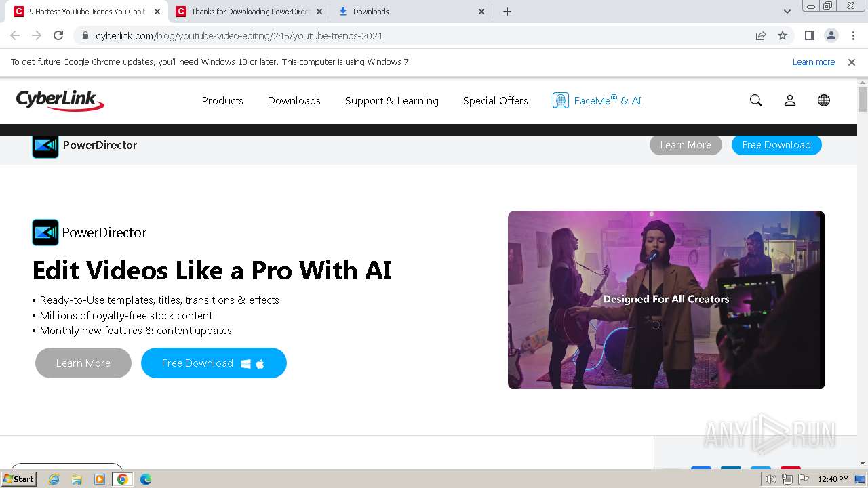Click the Edit Videos Like a Pro headline
868x488 pixels.
pos(212,270)
